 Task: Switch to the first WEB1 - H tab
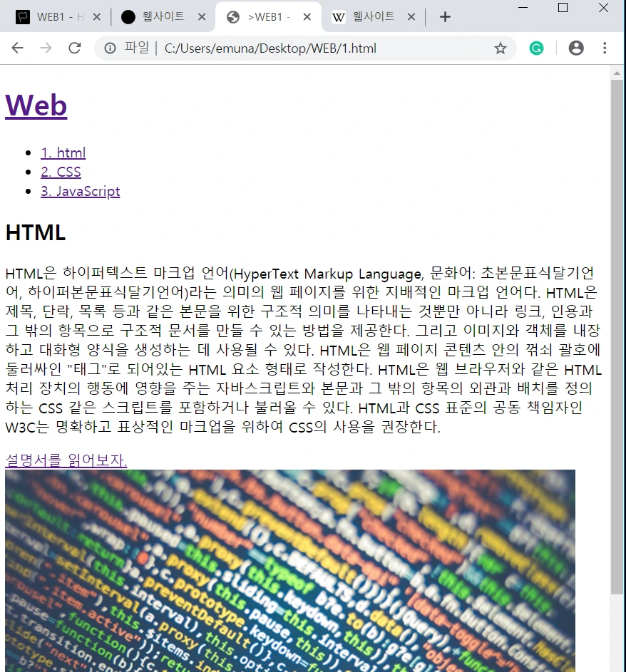54,17
